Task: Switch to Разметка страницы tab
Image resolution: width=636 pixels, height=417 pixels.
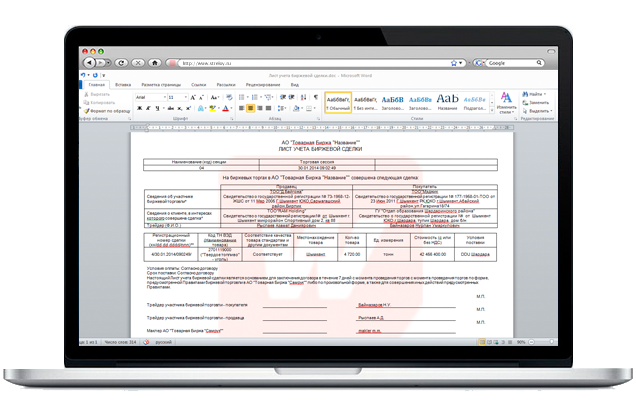Action: coord(161,85)
